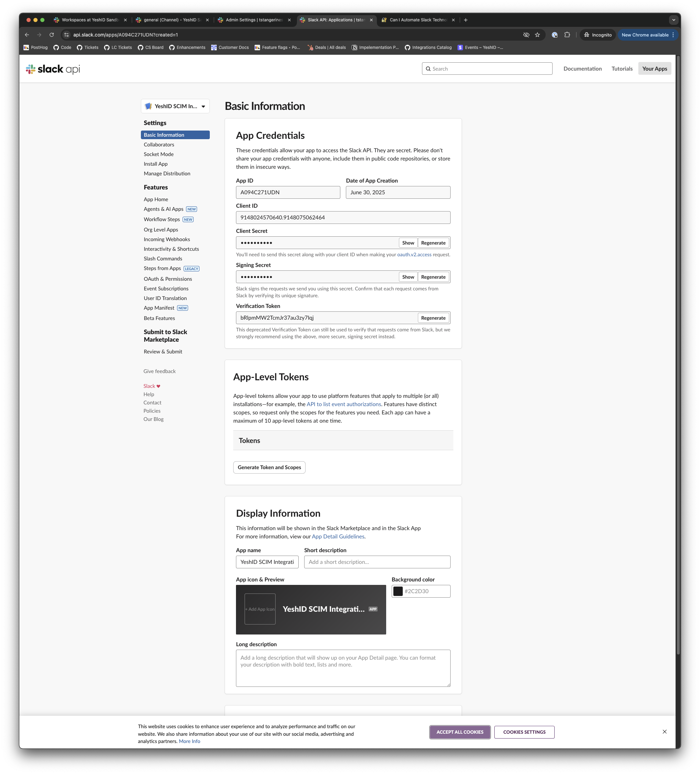Regenerate the Verification Token
The height and width of the screenshot is (774, 700).
click(433, 318)
